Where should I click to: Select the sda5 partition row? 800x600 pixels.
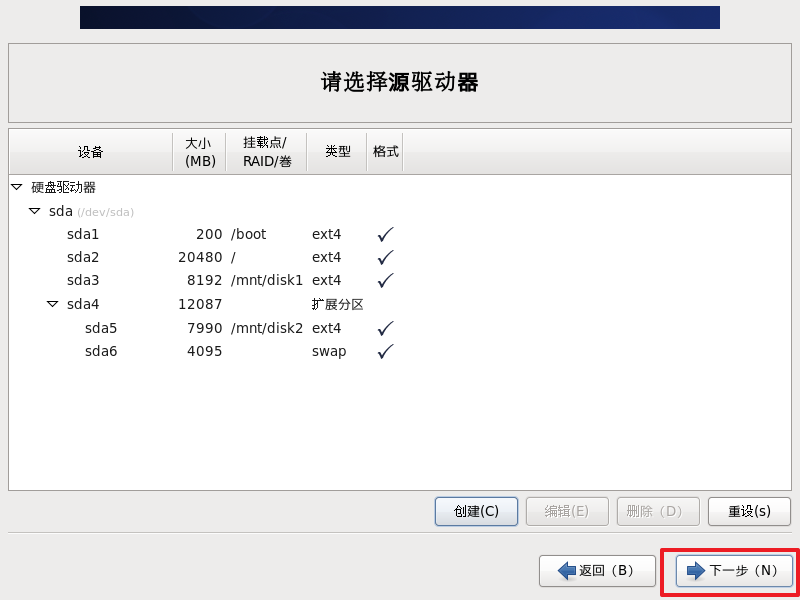pyautogui.click(x=400, y=328)
